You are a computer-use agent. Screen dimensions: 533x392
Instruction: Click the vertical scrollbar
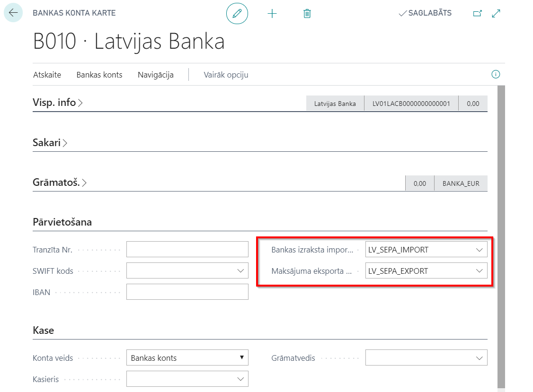[501, 236]
